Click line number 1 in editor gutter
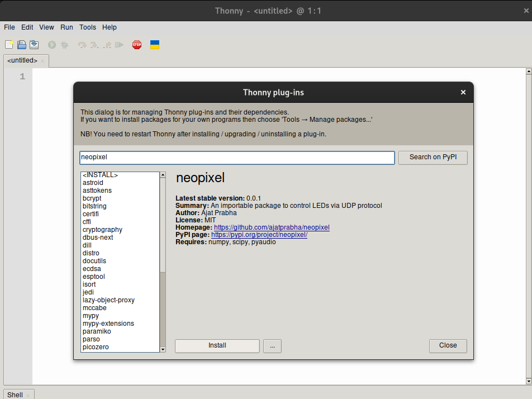Image resolution: width=532 pixels, height=399 pixels. pos(22,77)
